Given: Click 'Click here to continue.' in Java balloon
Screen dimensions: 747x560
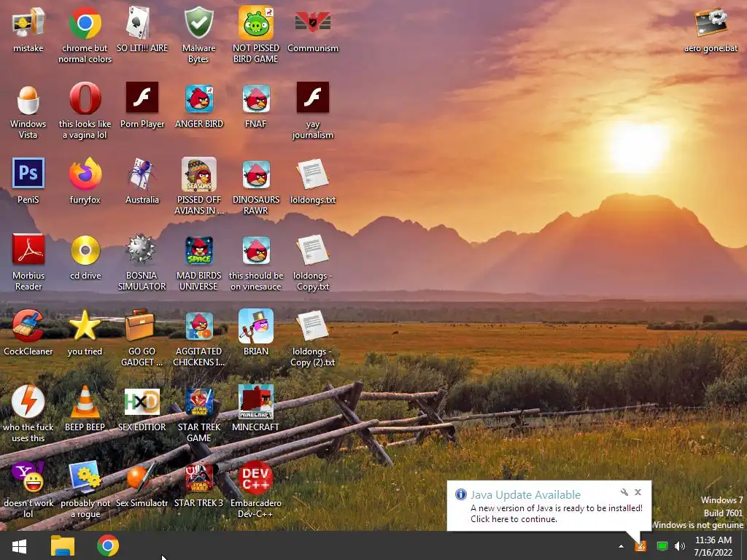Looking at the screenshot, I should click(514, 519).
